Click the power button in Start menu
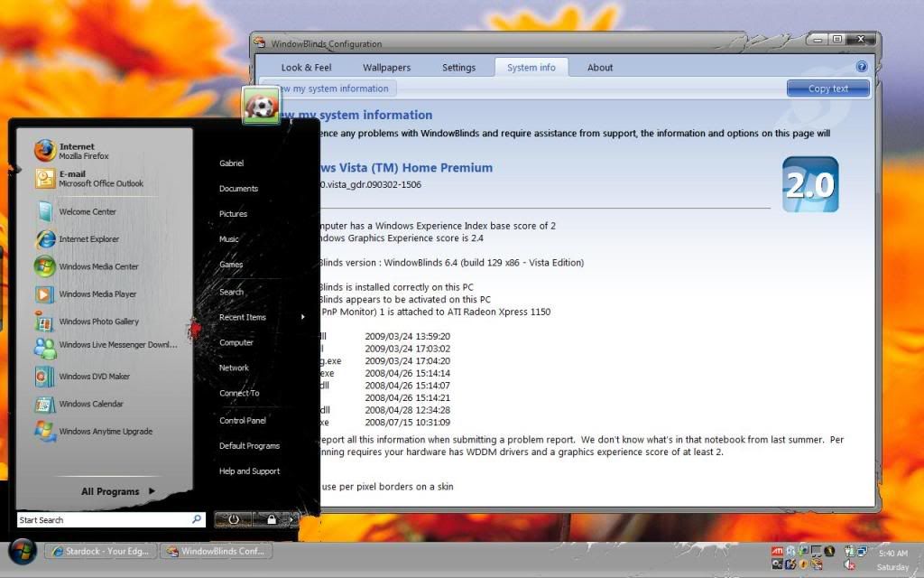924x578 pixels. (234, 519)
